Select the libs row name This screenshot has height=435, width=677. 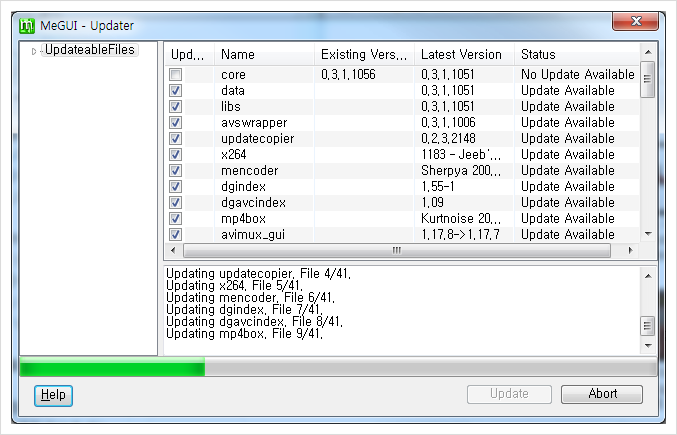(231, 107)
